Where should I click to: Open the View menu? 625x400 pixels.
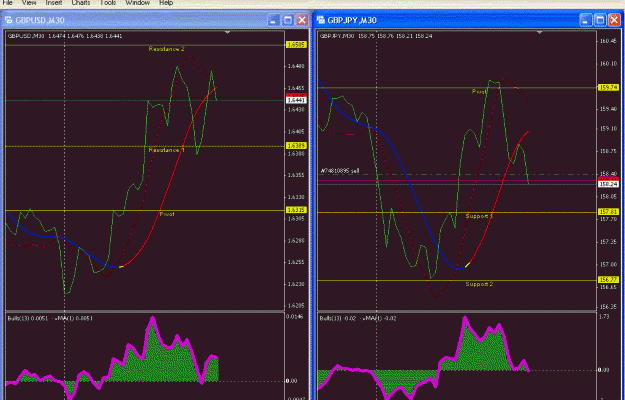[29, 2]
